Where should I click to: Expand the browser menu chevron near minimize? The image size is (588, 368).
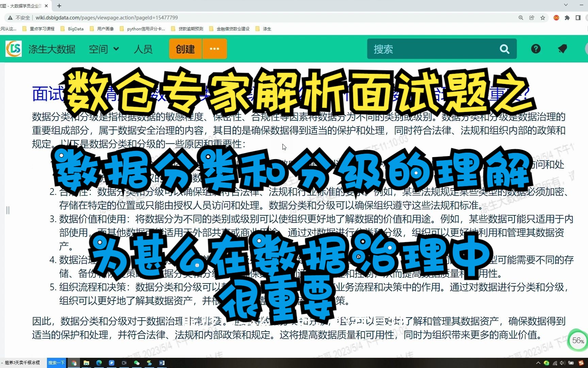pos(566,5)
